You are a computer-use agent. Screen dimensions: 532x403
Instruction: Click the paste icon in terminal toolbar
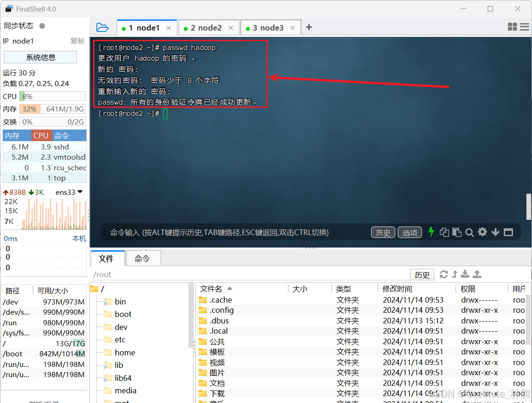(x=457, y=232)
